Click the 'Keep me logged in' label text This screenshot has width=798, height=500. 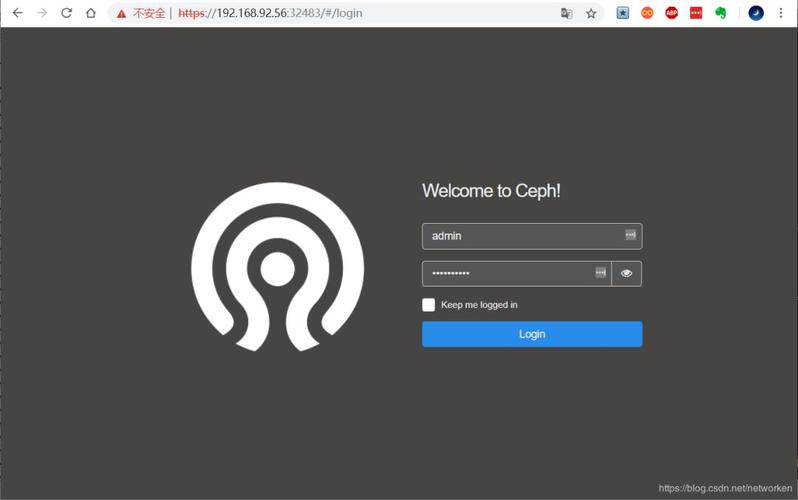coord(479,304)
